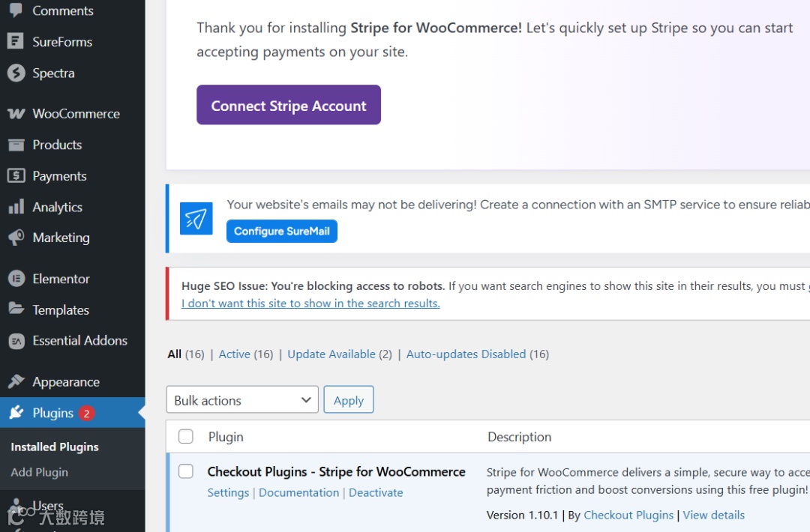Go to the Spectra menu
810x532 pixels.
pos(53,73)
